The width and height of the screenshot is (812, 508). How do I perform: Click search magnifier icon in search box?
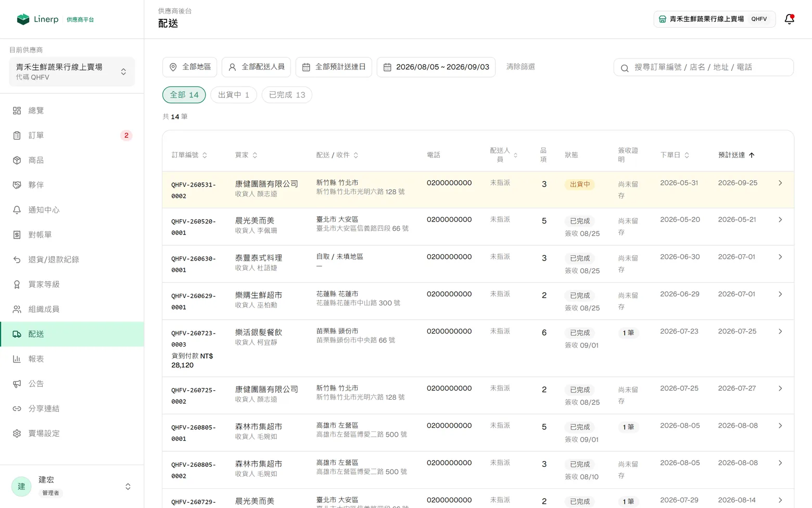click(x=625, y=68)
